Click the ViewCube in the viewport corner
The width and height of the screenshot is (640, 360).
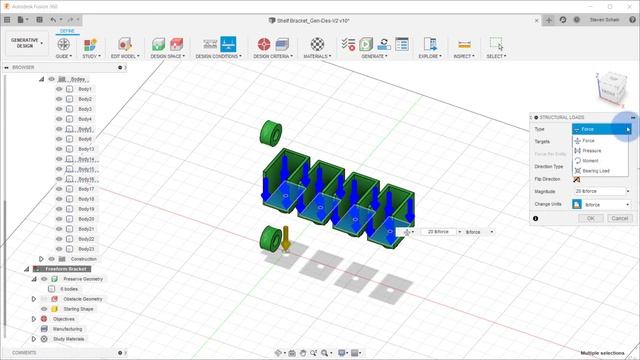[611, 88]
